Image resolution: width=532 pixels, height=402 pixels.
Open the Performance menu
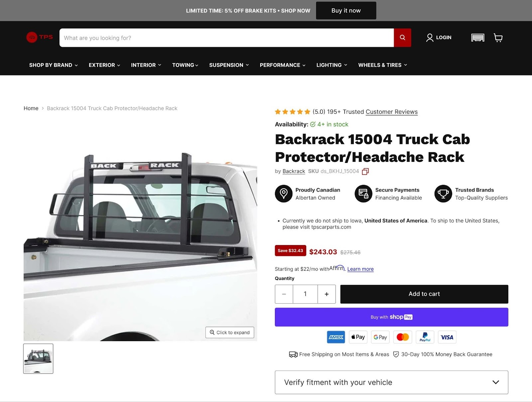pyautogui.click(x=283, y=65)
